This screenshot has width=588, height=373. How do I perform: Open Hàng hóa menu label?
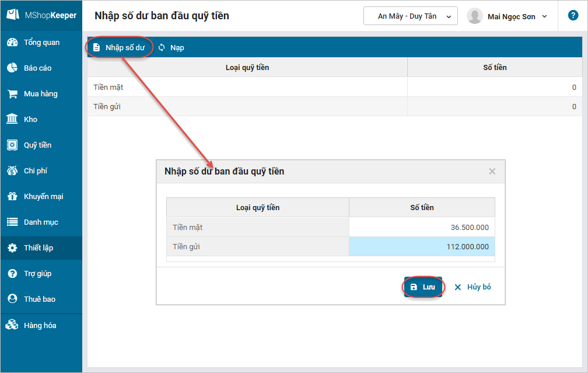(x=40, y=325)
